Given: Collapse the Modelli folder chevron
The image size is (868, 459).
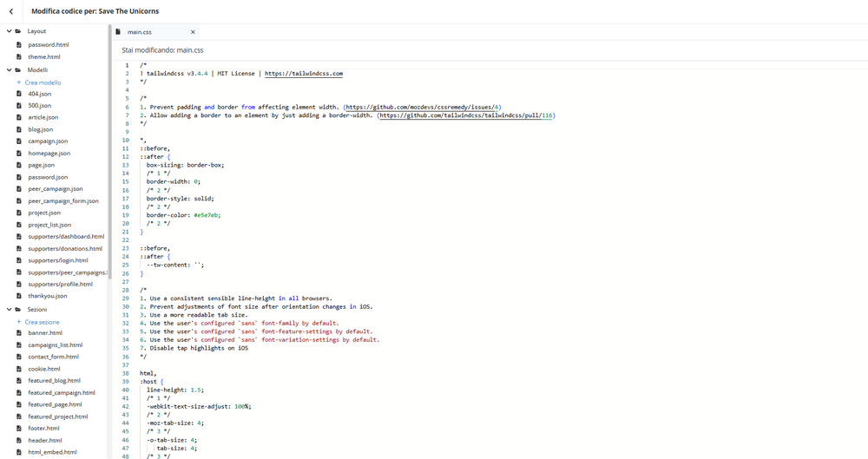Looking at the screenshot, I should click(x=9, y=69).
